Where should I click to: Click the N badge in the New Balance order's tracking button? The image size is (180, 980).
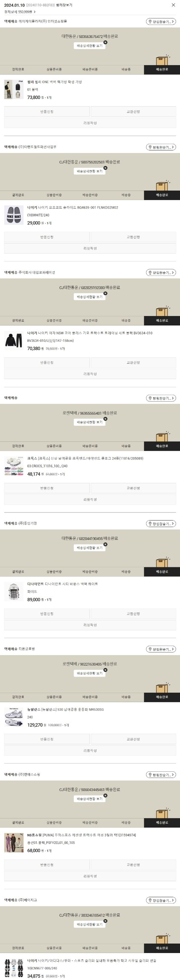click(x=106, y=670)
